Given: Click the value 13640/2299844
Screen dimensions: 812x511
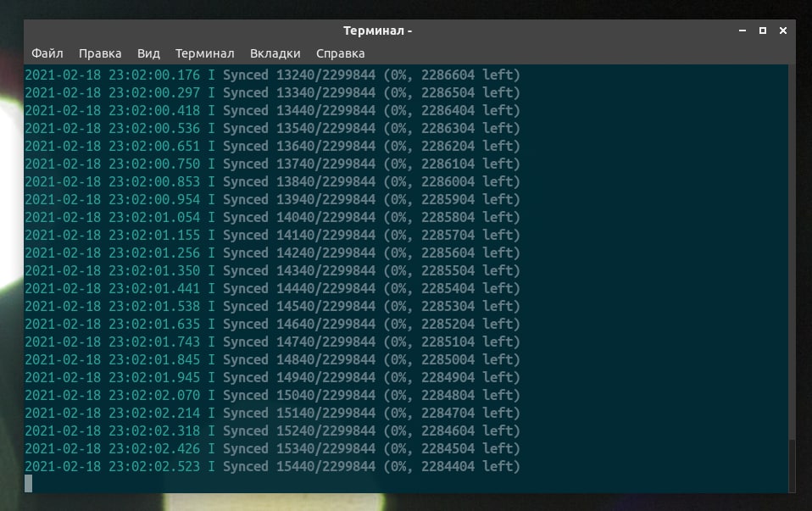Looking at the screenshot, I should (325, 146).
